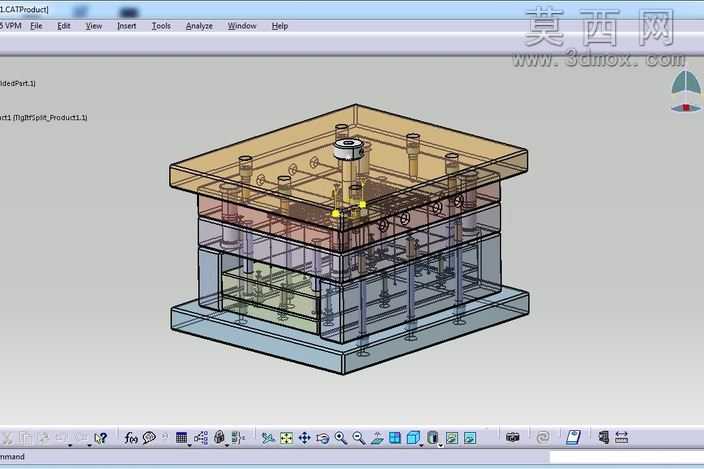The image size is (704, 469).
Task: Click the 3D compass in viewport corner
Action: (x=686, y=91)
